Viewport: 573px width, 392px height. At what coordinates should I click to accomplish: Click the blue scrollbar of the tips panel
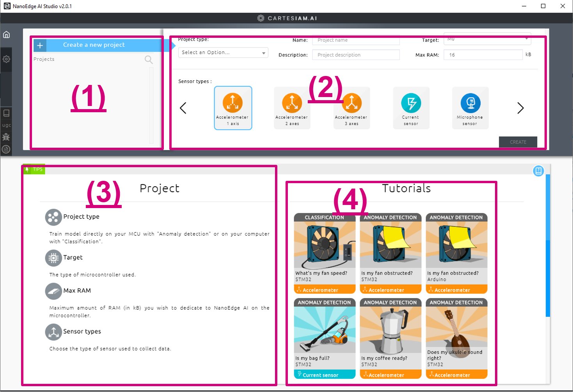click(548, 245)
